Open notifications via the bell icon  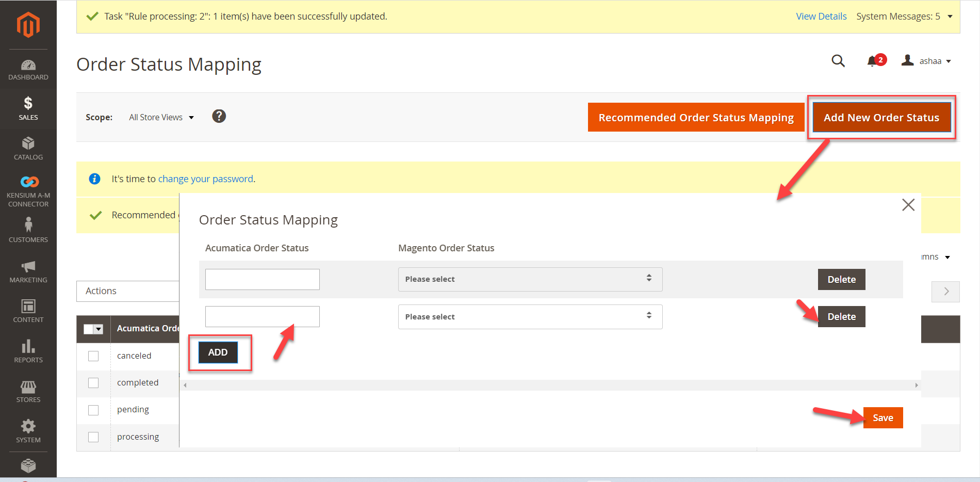[872, 61]
